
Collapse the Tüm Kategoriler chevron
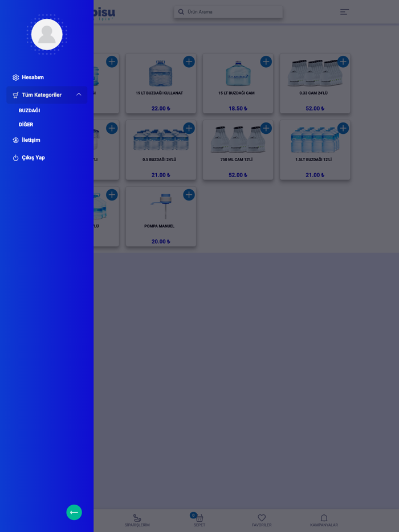tap(79, 95)
